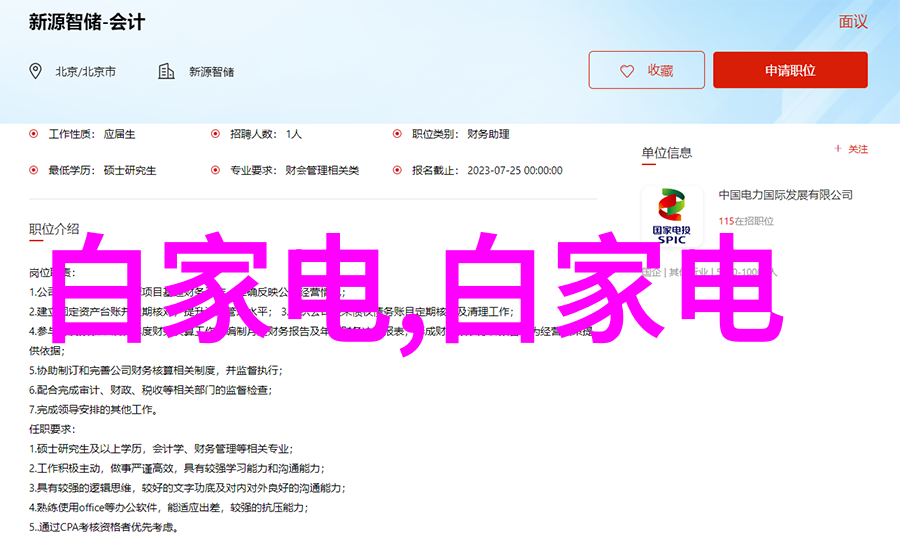The height and width of the screenshot is (549, 900).
Task: Click the bullet icon beside 招聘人数
Action: point(215,134)
